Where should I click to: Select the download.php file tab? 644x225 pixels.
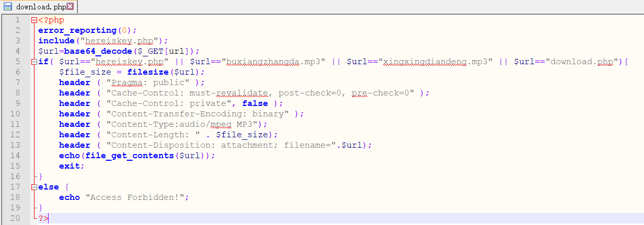pos(39,7)
